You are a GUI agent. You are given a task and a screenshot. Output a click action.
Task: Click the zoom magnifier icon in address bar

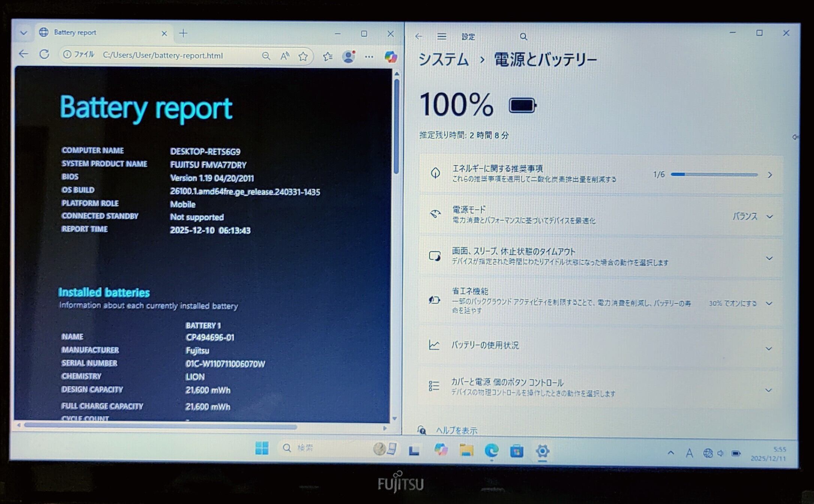[266, 56]
